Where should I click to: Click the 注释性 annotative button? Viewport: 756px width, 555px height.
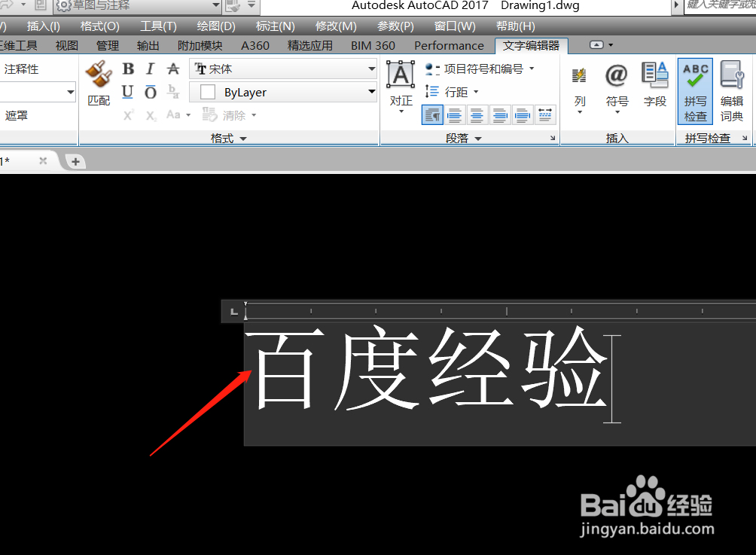click(21, 69)
